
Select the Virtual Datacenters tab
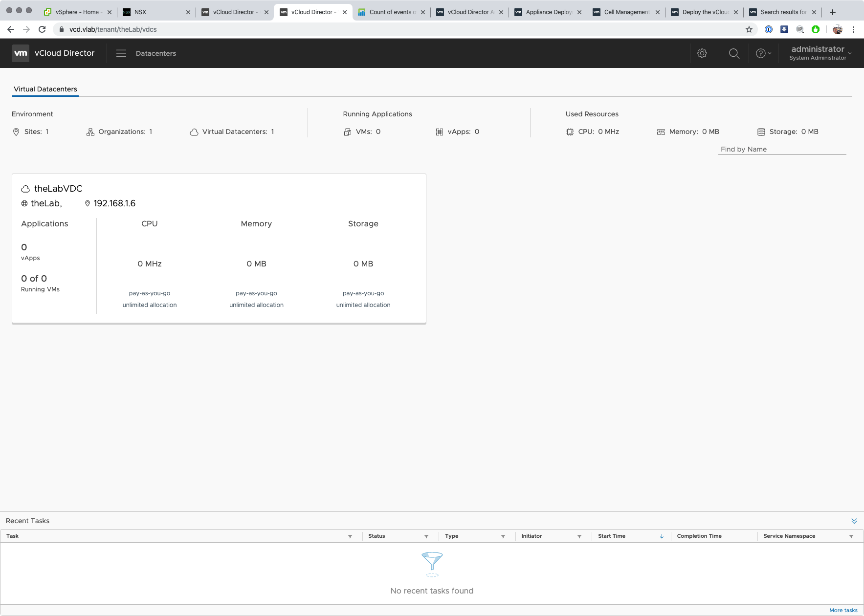(45, 89)
